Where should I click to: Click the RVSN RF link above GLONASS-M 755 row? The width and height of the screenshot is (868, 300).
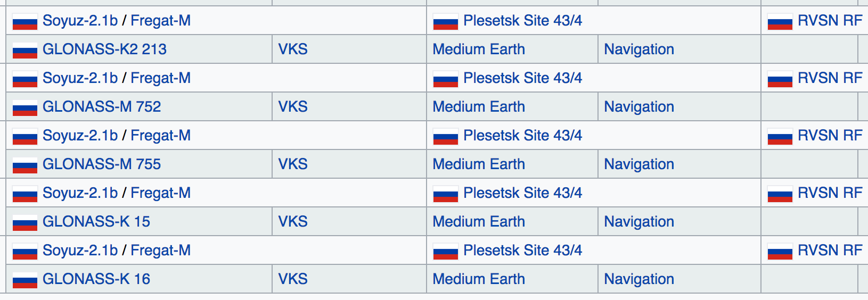830,135
